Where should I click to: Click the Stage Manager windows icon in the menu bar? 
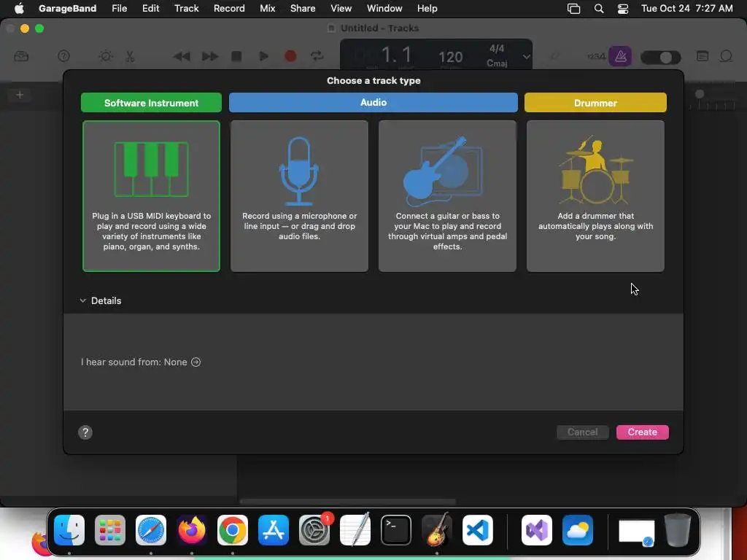pyautogui.click(x=573, y=9)
